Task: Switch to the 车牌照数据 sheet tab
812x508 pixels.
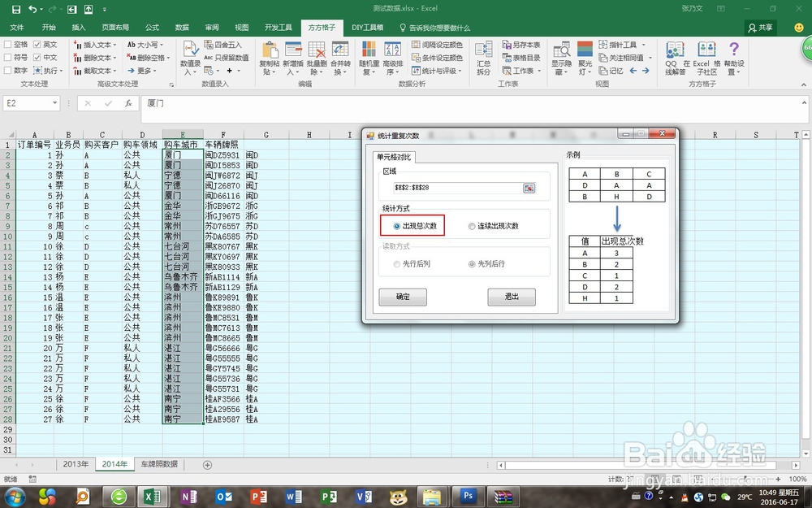Action: pos(159,464)
